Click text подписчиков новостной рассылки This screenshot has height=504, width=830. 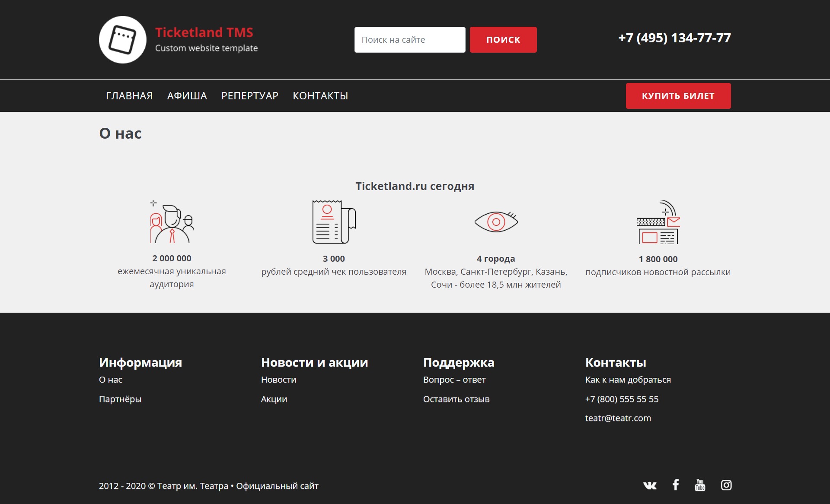pyautogui.click(x=658, y=272)
